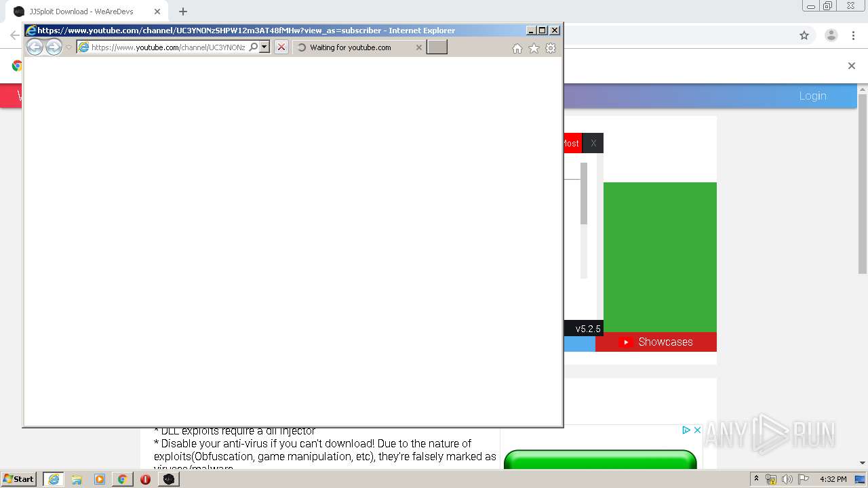868x488 pixels.
Task: Close the JJSploit Download Chrome tab
Action: (157, 12)
